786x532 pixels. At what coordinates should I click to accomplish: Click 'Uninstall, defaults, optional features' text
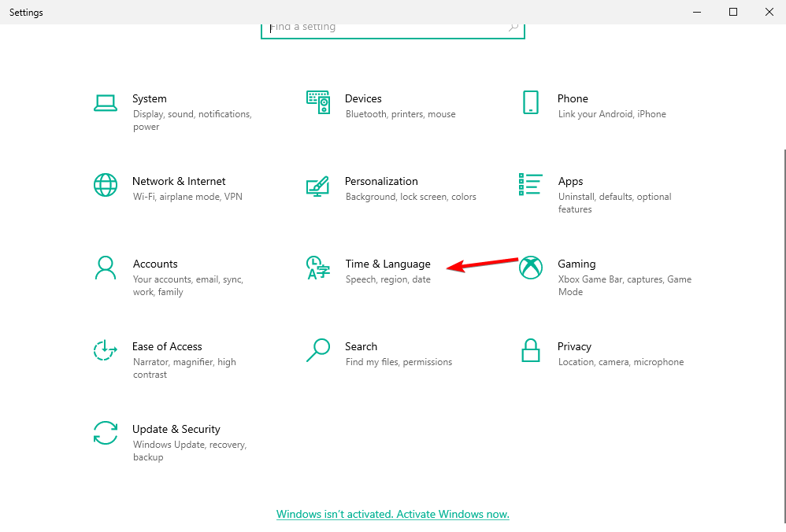614,203
